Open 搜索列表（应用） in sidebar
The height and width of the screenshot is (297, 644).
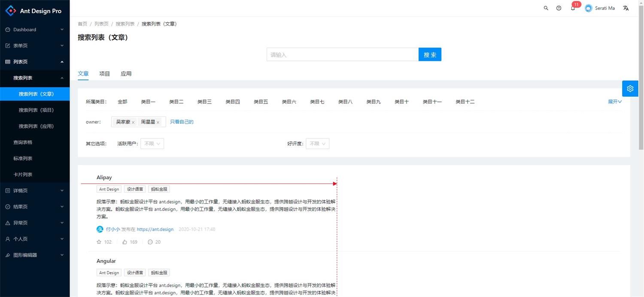click(35, 126)
